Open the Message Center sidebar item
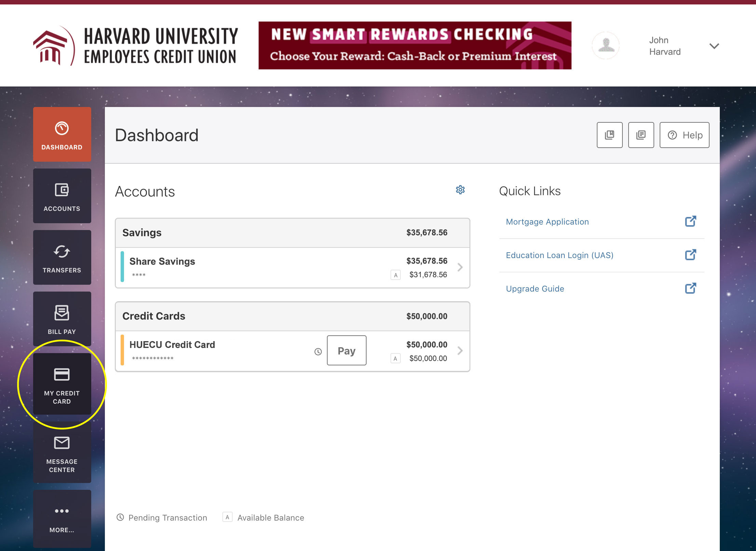 [x=62, y=452]
